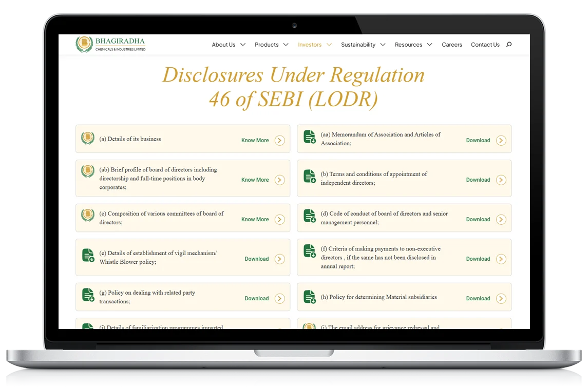Screen dimensions: 588x388
Task: Click the card for familiarization programmes details
Action: [183, 323]
